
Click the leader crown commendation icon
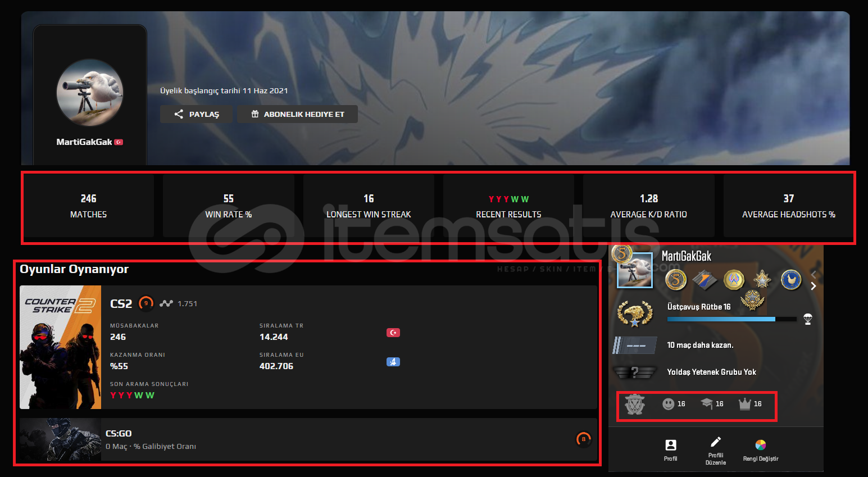coord(745,403)
